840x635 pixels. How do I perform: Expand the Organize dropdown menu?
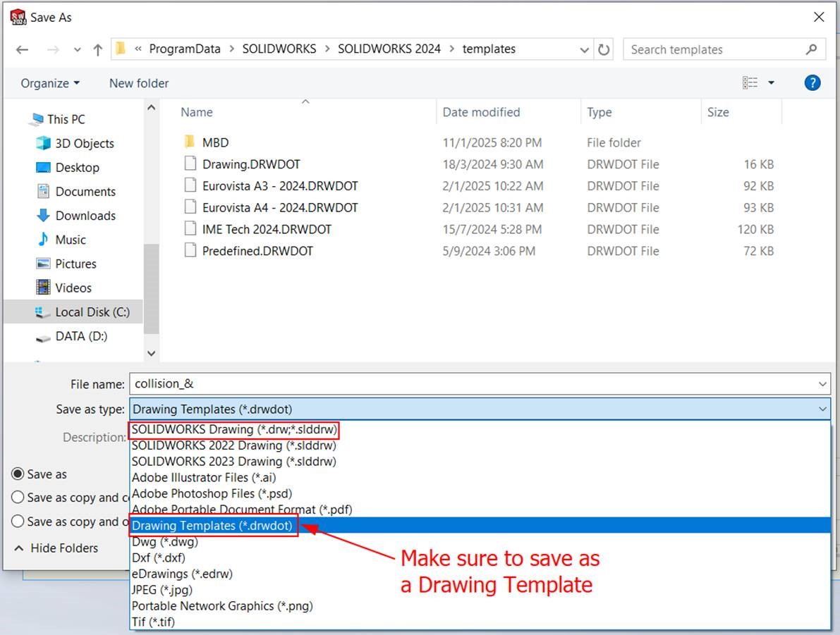[x=50, y=83]
